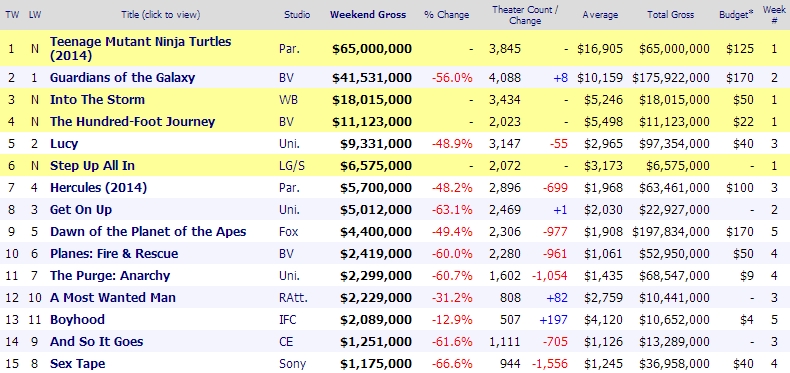The height and width of the screenshot is (373, 790).
Task: Sort by Weekend Gross column header
Action: coord(368,15)
